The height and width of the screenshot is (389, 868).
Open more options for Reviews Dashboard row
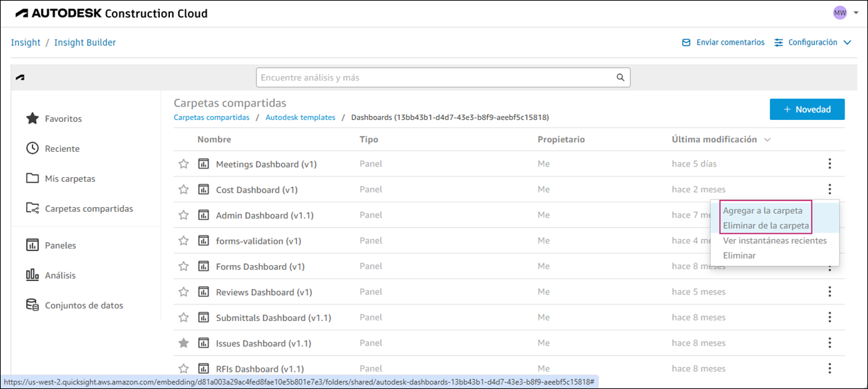[829, 292]
